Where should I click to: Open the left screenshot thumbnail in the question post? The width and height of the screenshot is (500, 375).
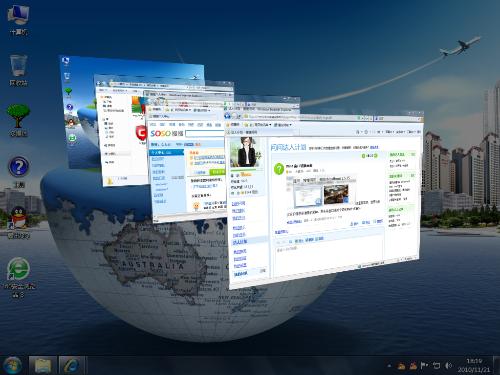click(308, 196)
